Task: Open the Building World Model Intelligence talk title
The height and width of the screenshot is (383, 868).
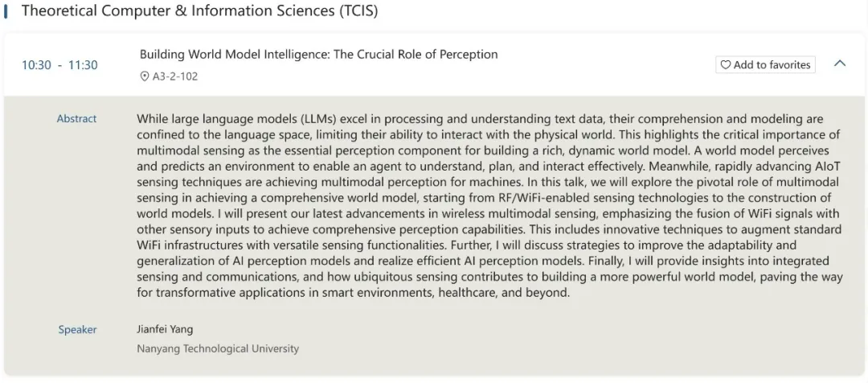Action: click(318, 55)
